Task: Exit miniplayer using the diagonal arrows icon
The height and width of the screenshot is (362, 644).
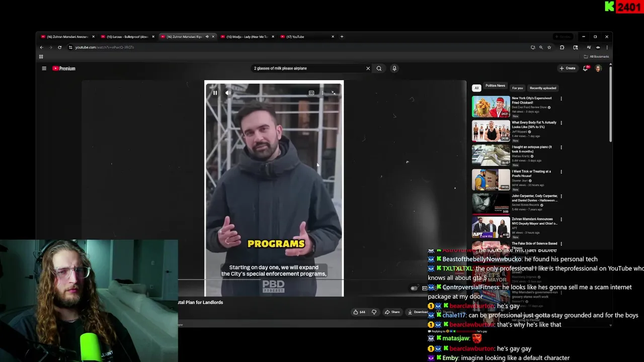Action: click(x=333, y=93)
